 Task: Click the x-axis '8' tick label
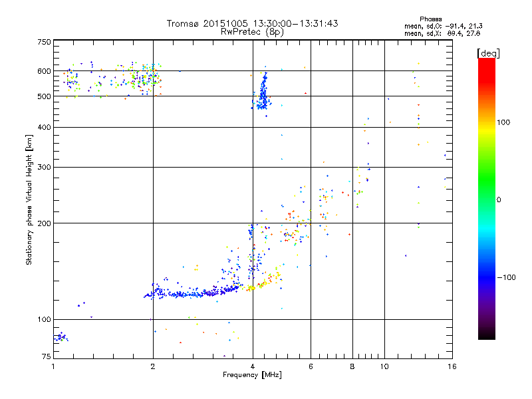(x=352, y=366)
